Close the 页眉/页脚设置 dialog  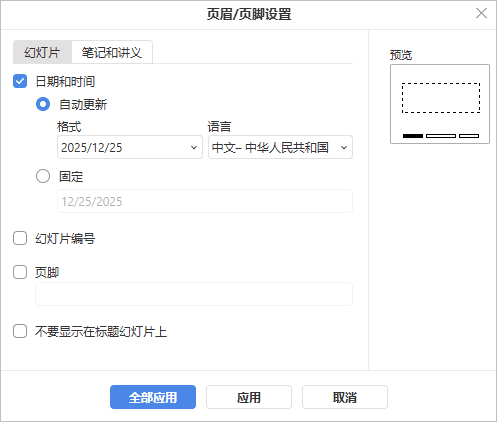pos(481,13)
